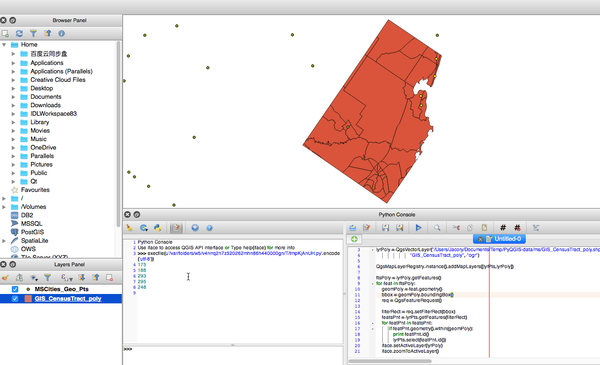Viewport: 600px width, 365px height.
Task: Run the script with play button
Action: coord(418,228)
